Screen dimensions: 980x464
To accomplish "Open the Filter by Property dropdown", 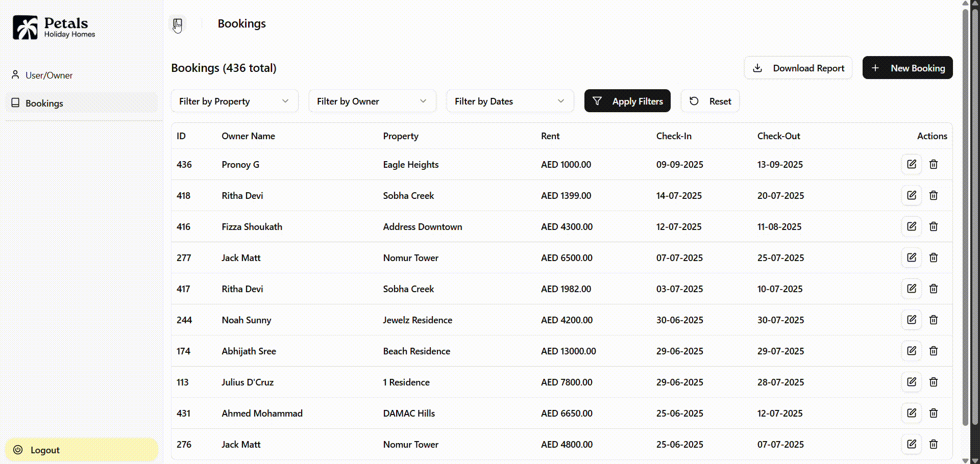I will (x=234, y=101).
